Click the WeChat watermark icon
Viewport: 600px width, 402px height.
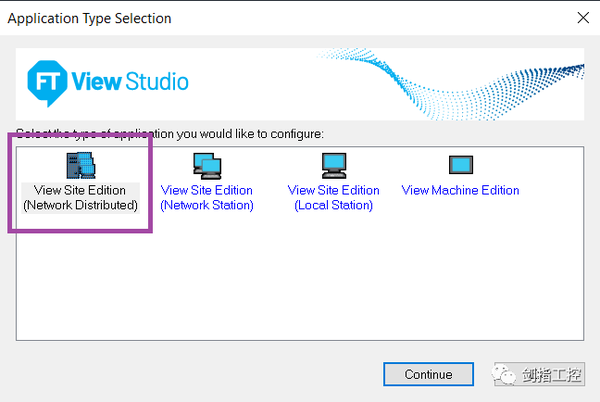click(503, 374)
